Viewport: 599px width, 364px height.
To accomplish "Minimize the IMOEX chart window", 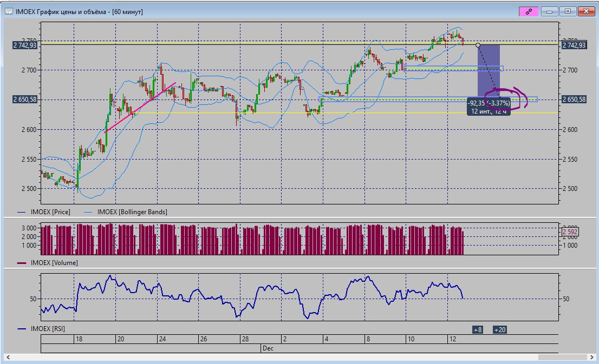I will pyautogui.click(x=550, y=11).
